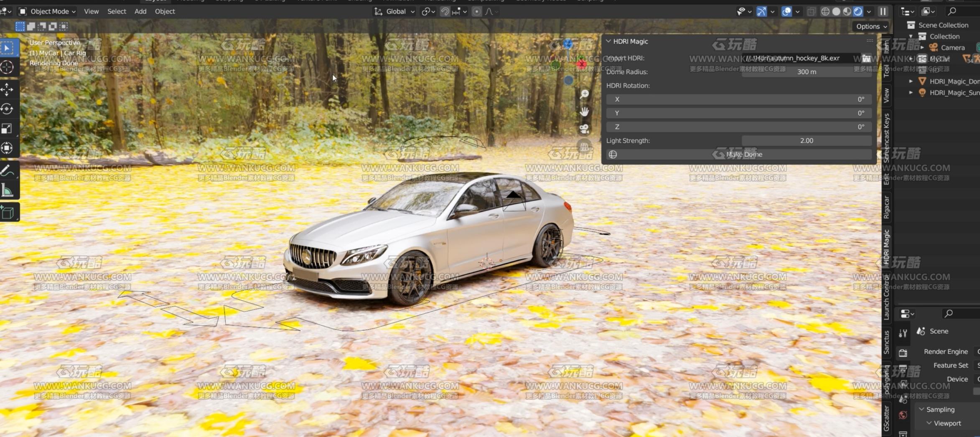Activate the 3D Cursor tool
980x437 pixels.
[x=8, y=67]
